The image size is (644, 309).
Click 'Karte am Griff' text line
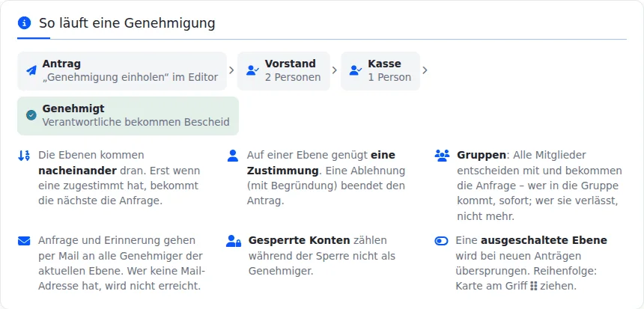point(492,286)
